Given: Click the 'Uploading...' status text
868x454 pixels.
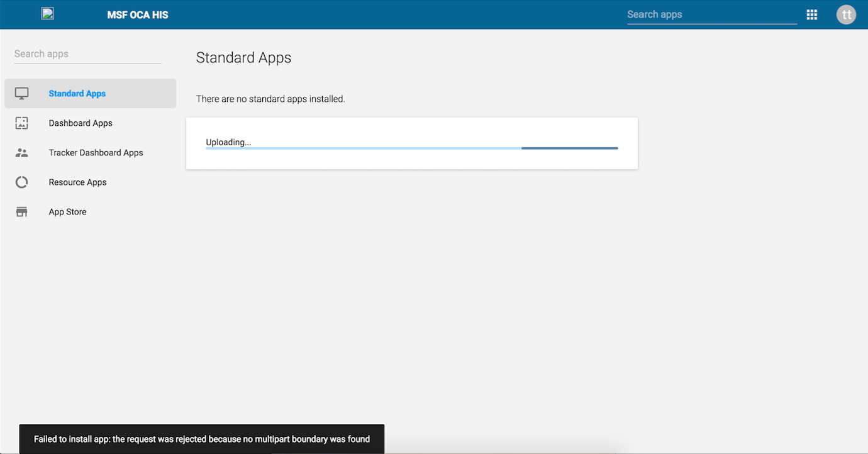Looking at the screenshot, I should [228, 142].
